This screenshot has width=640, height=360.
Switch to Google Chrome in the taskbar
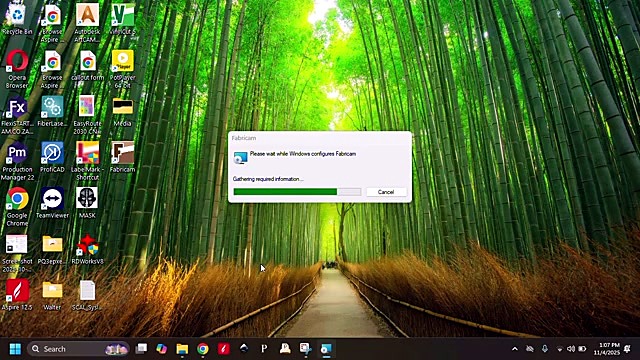[203, 349]
